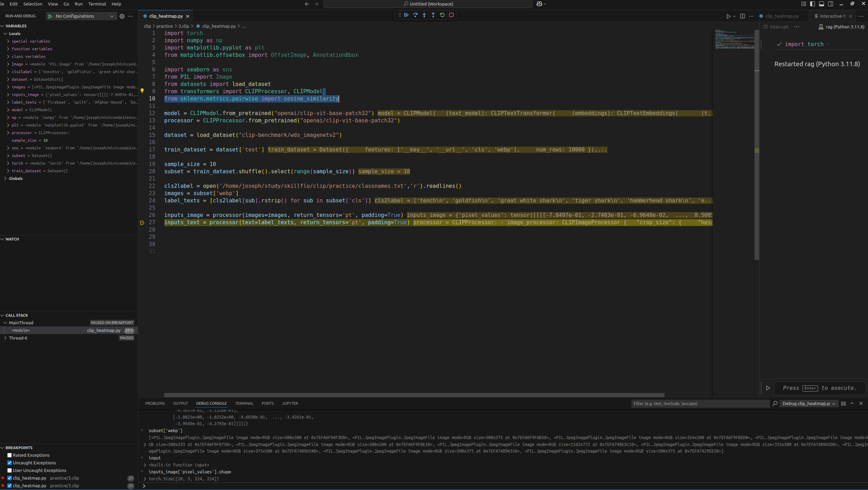Click the split editor right icon
This screenshot has height=490, width=868.
pyautogui.click(x=742, y=16)
